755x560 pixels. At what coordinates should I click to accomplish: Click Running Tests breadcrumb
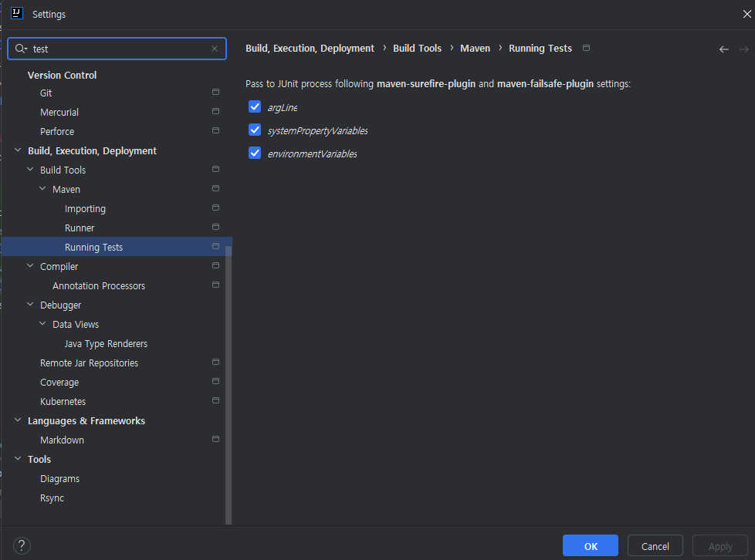coord(540,49)
